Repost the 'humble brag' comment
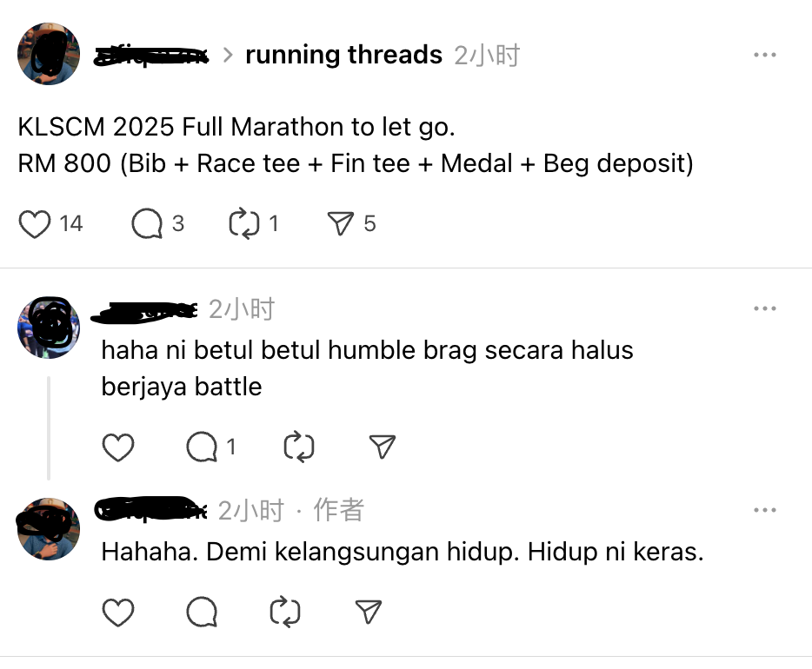 point(299,447)
